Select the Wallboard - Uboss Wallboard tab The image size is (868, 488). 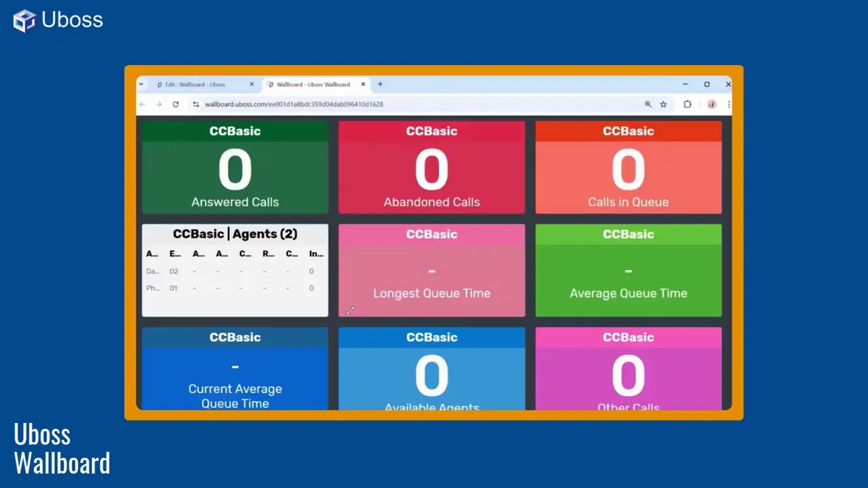315,85
